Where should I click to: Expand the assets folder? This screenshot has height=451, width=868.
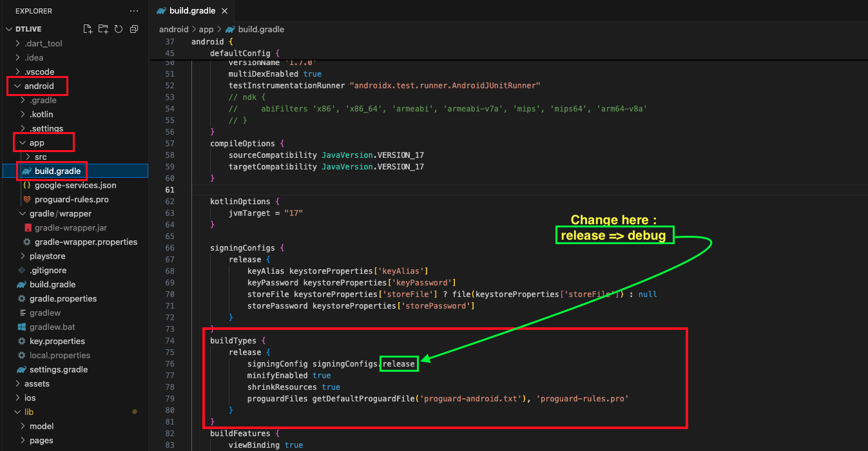tap(19, 383)
